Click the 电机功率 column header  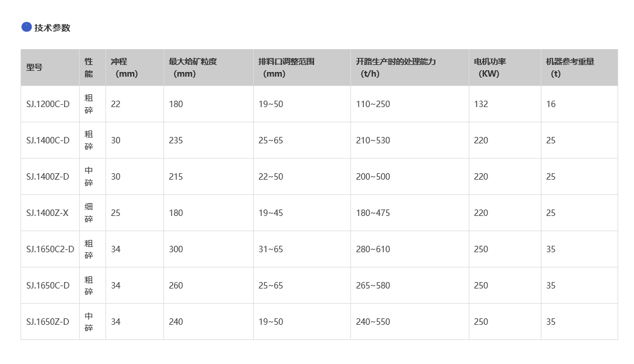[490, 61]
